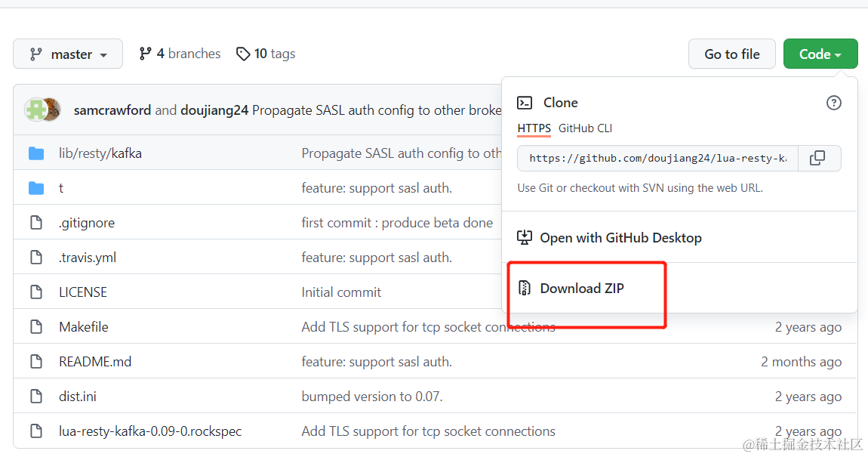Open the README.md file
This screenshot has height=457, width=868.
[x=95, y=362]
